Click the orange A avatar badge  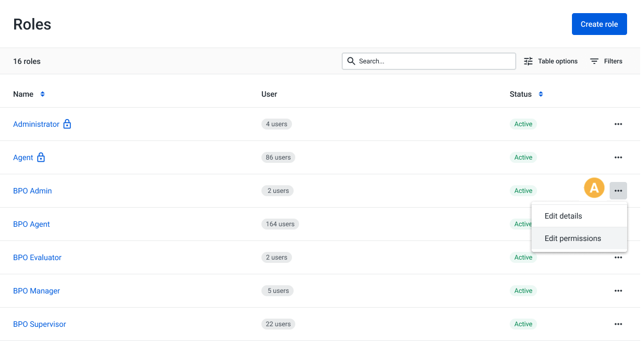(594, 188)
